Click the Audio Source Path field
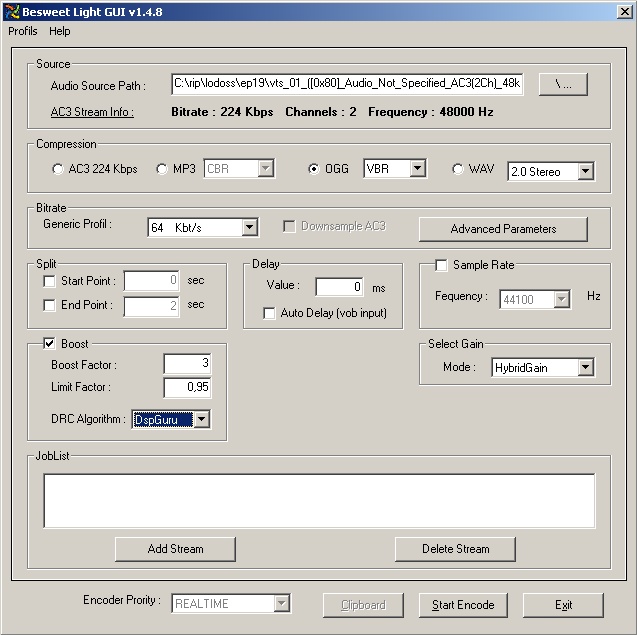637x635 pixels. click(x=347, y=84)
